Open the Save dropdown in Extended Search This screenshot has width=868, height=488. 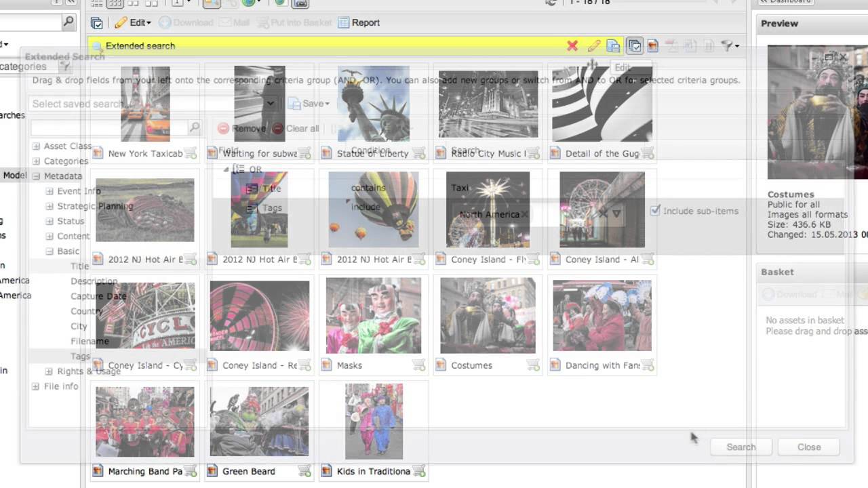(x=311, y=104)
